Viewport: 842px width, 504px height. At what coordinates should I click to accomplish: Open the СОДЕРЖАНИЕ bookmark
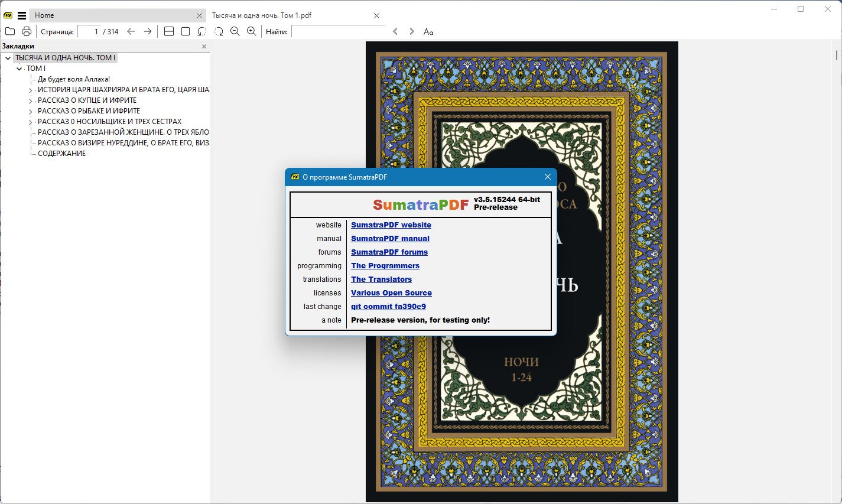click(62, 154)
